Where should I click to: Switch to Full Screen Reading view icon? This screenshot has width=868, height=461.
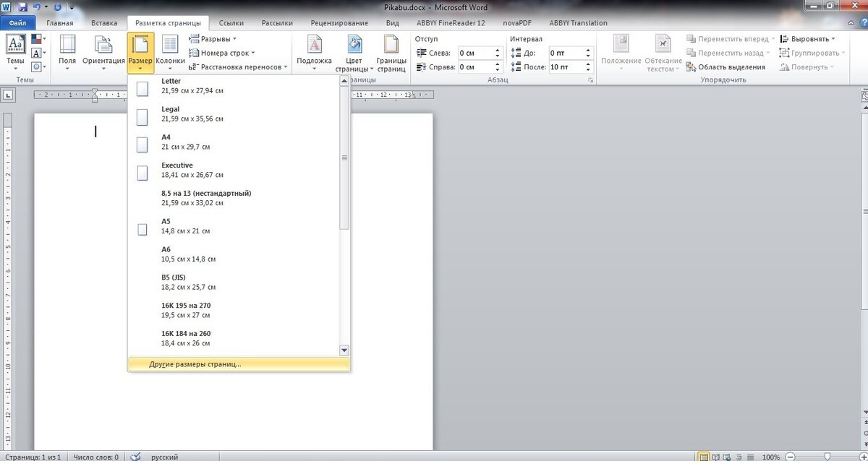coord(716,457)
